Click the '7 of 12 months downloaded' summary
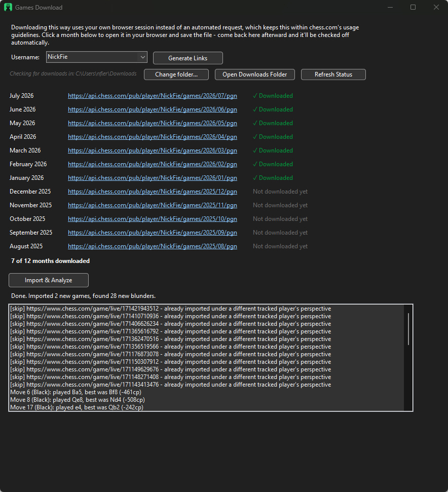 51,261
